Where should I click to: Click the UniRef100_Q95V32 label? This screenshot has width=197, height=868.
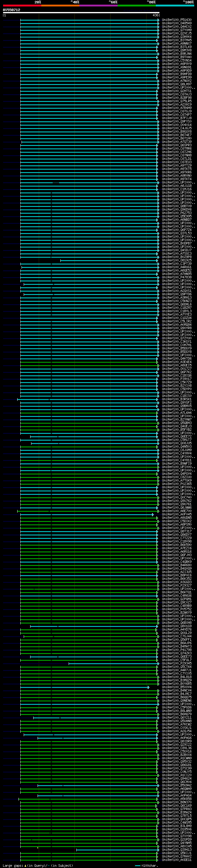pyautogui.click(x=176, y=762)
